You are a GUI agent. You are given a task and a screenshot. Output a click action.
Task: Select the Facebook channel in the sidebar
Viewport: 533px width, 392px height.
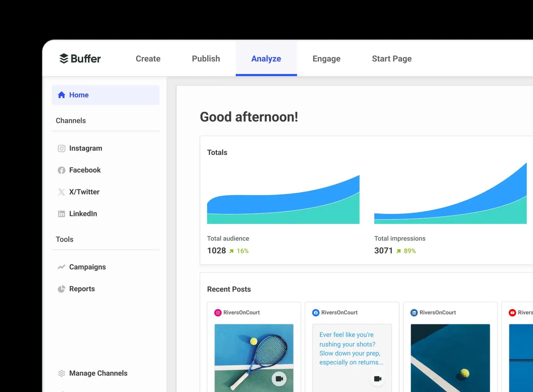pos(85,170)
